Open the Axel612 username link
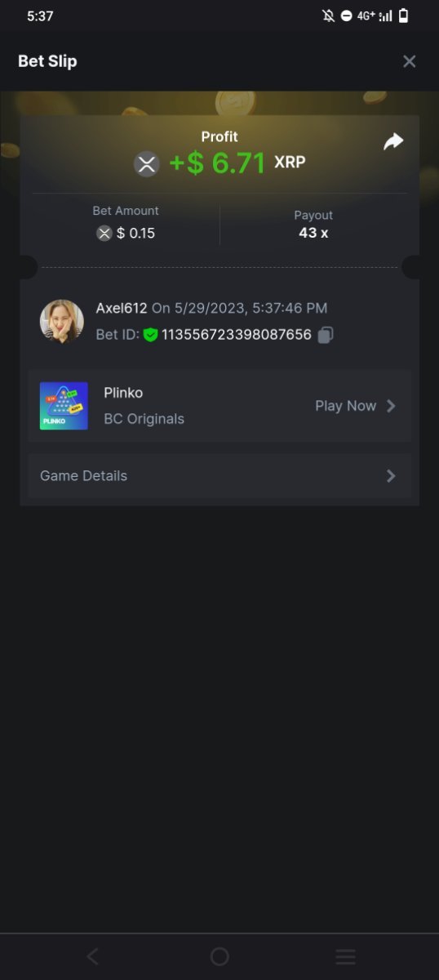Viewport: 439px width, 980px height. 122,308
